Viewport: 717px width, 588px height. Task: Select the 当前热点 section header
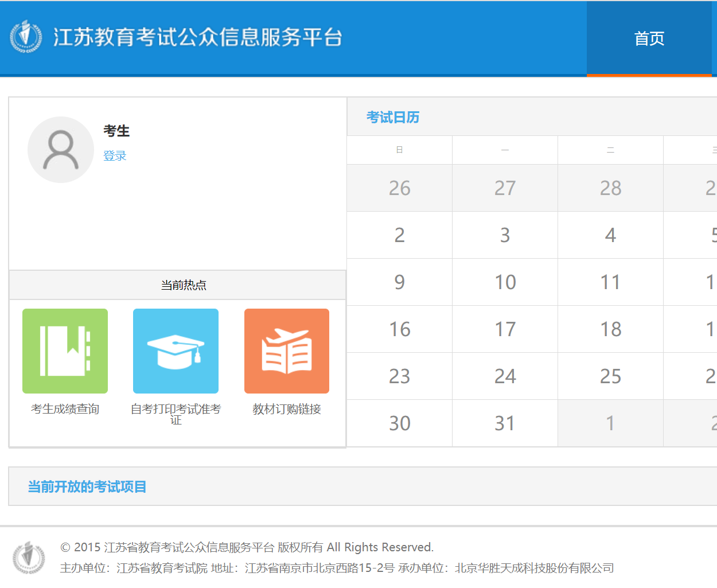pyautogui.click(x=184, y=285)
